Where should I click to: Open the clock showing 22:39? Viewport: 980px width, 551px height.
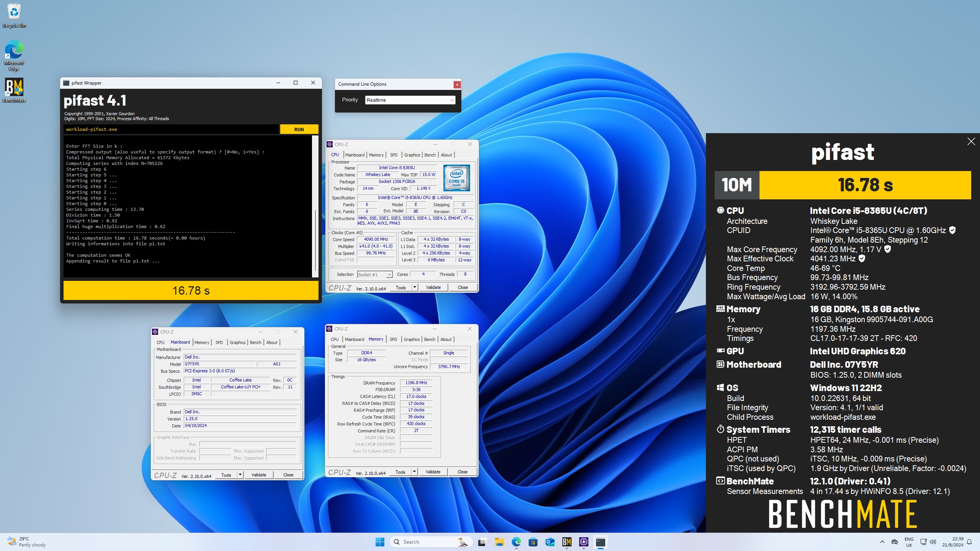pyautogui.click(x=952, y=542)
